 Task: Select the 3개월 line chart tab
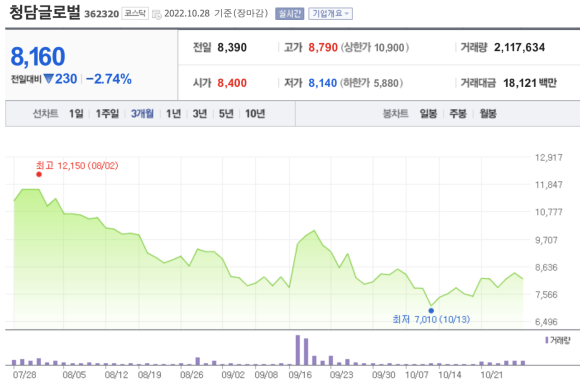[142, 114]
